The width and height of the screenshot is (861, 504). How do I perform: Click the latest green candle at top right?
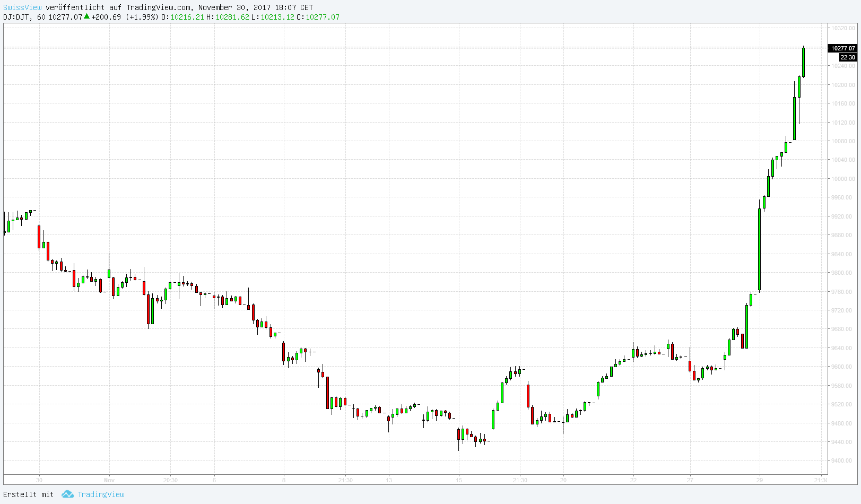pyautogui.click(x=804, y=62)
